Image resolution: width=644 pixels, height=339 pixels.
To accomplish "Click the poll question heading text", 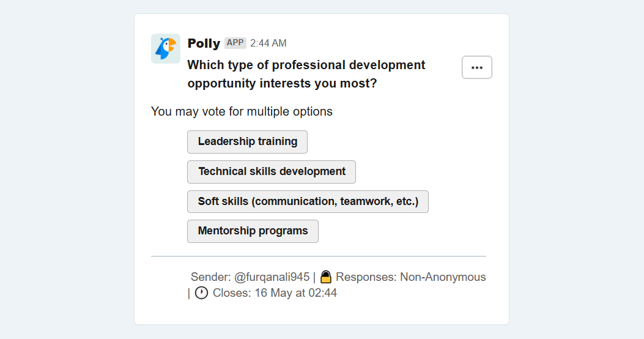I will point(306,74).
